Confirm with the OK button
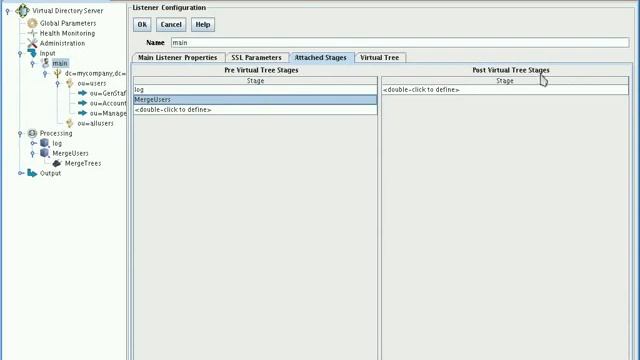Screen dimensions: 640x360 coord(142,24)
